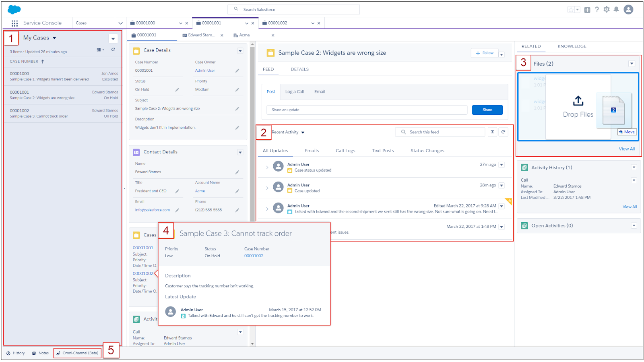Click the list display switcher icon

[100, 50]
